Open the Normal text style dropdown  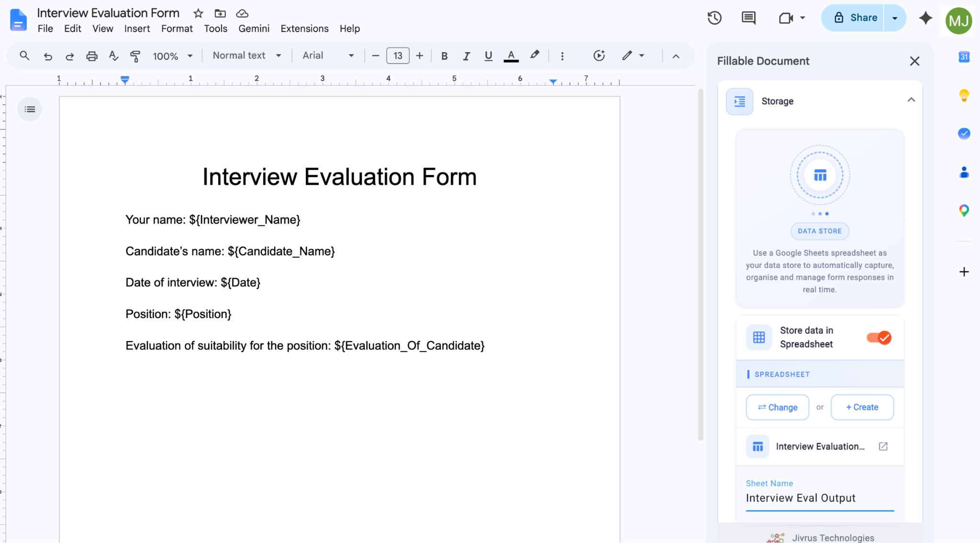[247, 55]
